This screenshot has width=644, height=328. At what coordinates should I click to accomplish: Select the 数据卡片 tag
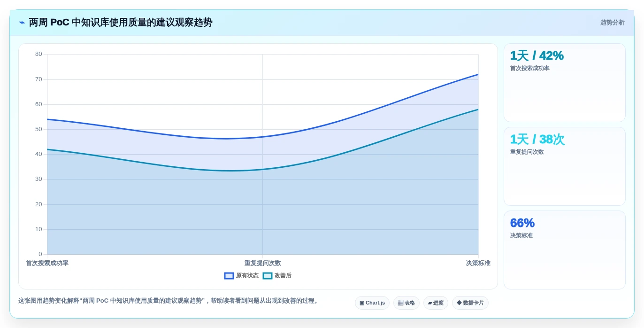[470, 303]
